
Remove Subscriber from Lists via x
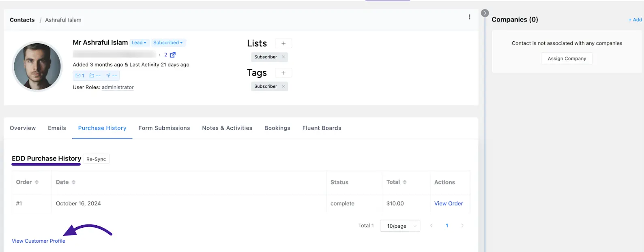pos(283,57)
